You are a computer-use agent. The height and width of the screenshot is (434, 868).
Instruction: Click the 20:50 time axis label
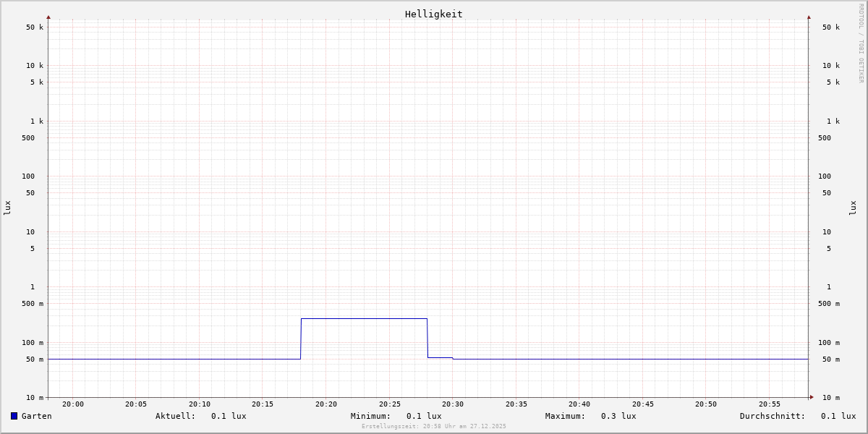(x=706, y=404)
